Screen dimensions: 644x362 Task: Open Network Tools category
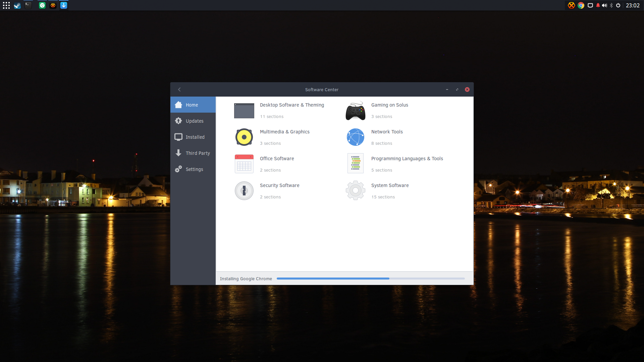coord(387,132)
